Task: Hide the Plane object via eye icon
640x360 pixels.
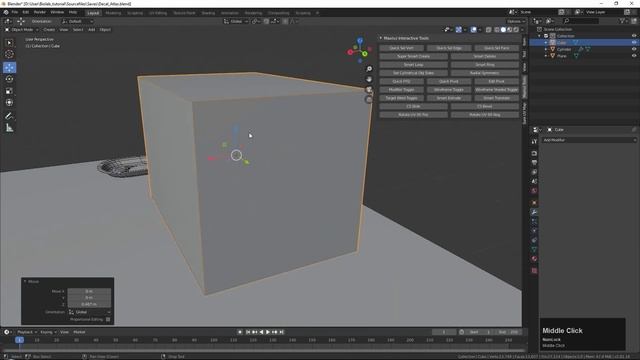Action: pos(634,56)
